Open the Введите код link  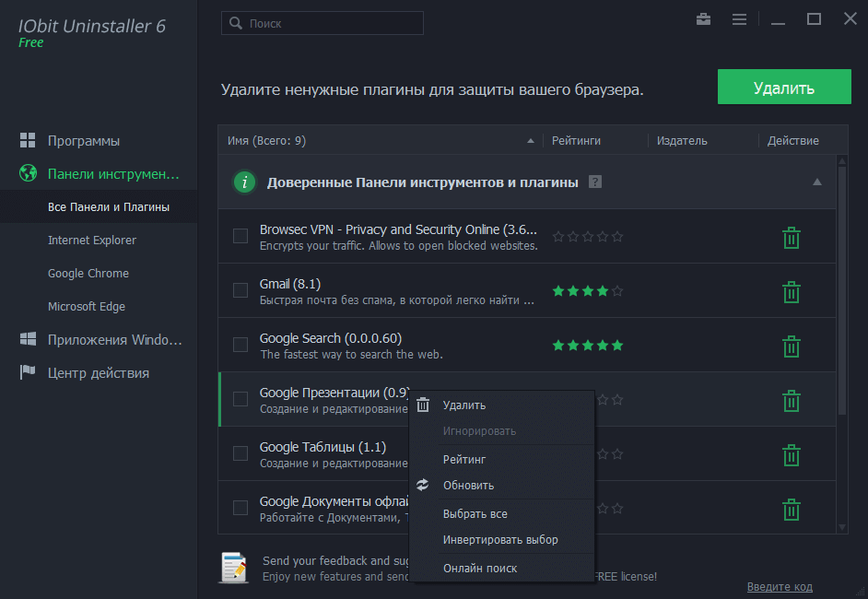coord(780,586)
